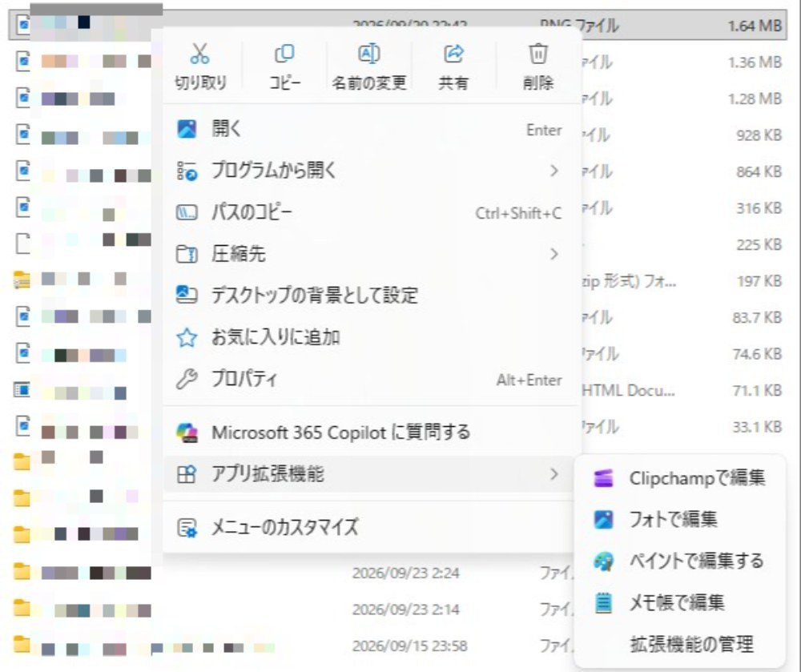This screenshot has height=672, width=801.
Task: Select 開く to open the file
Action: pos(372,129)
